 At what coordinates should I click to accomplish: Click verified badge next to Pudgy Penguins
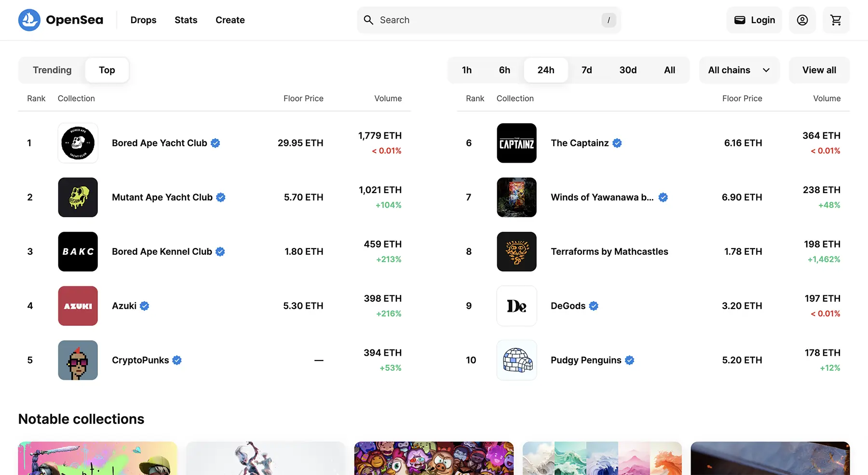[x=630, y=360]
